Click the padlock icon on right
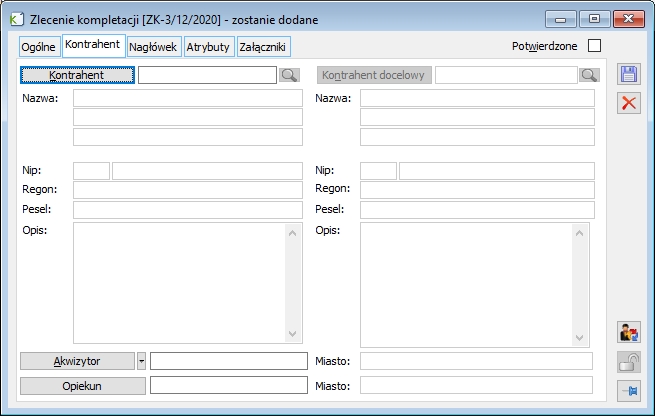The height and width of the screenshot is (416, 655). (629, 362)
